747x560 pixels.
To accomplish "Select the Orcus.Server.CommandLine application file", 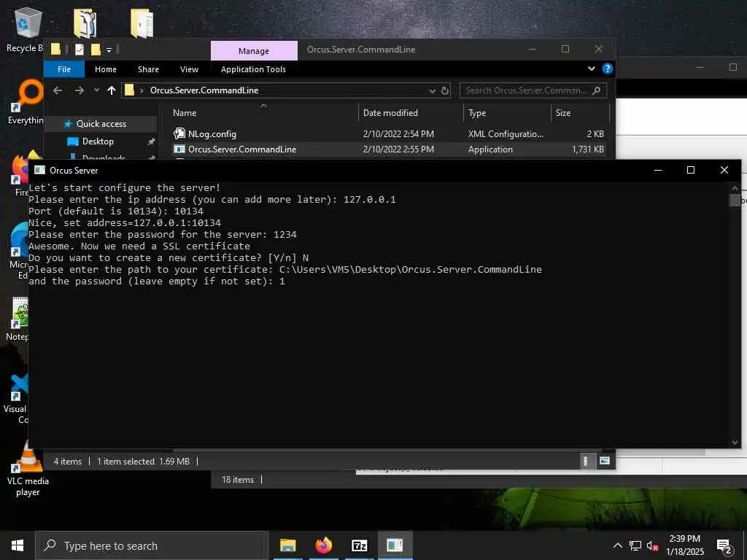I will pyautogui.click(x=390, y=149).
